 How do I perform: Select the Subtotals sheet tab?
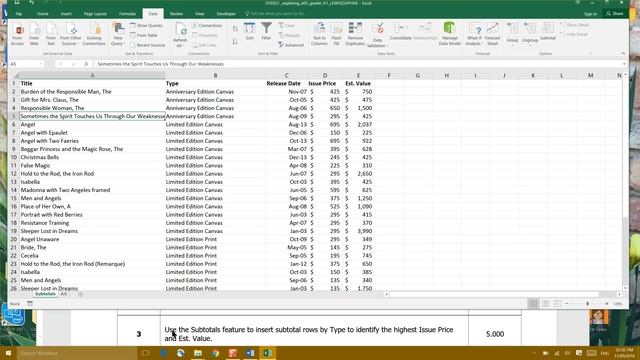pos(45,294)
